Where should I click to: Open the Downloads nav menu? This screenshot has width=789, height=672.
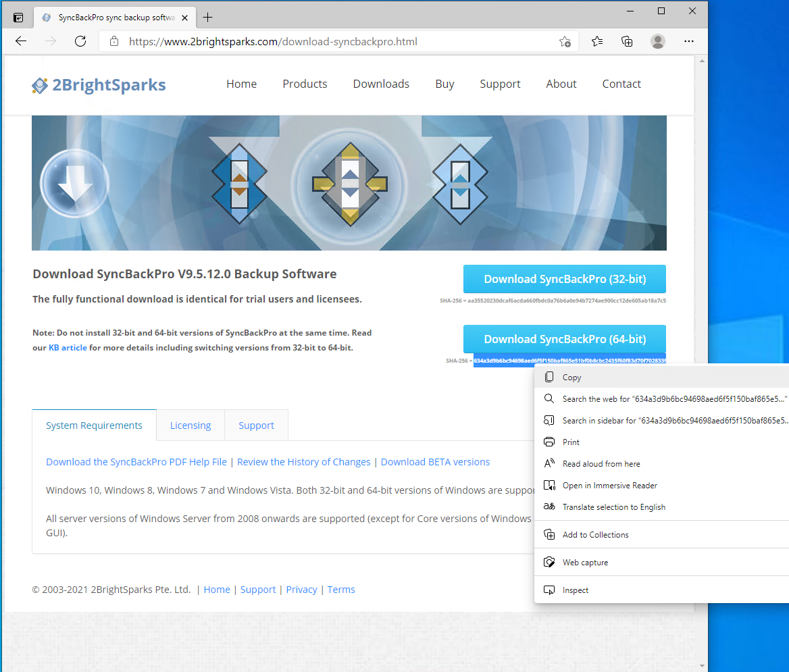click(382, 84)
